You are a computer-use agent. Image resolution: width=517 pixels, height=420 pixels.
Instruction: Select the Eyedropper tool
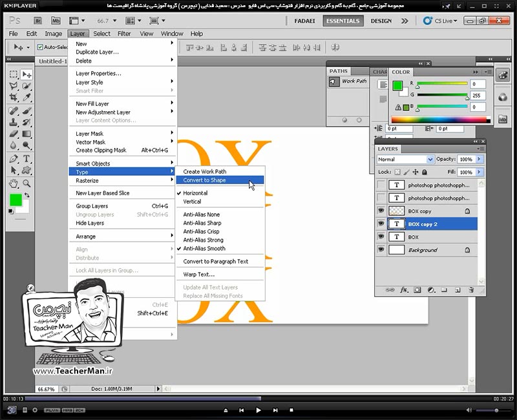pos(26,98)
